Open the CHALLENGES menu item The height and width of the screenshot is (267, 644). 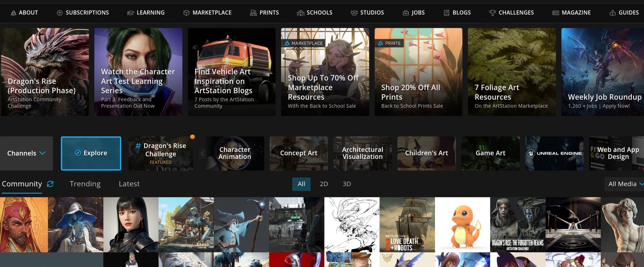click(x=511, y=13)
